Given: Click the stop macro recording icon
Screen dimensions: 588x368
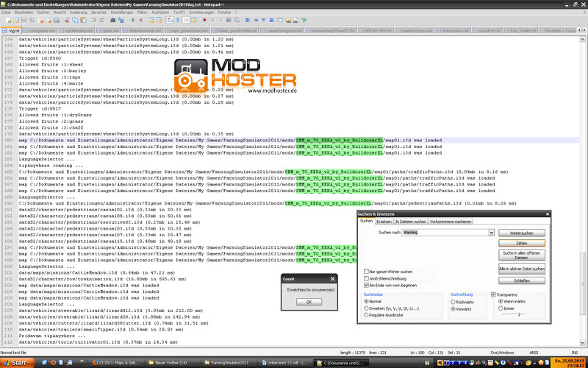Looking at the screenshot, I should 212,21.
